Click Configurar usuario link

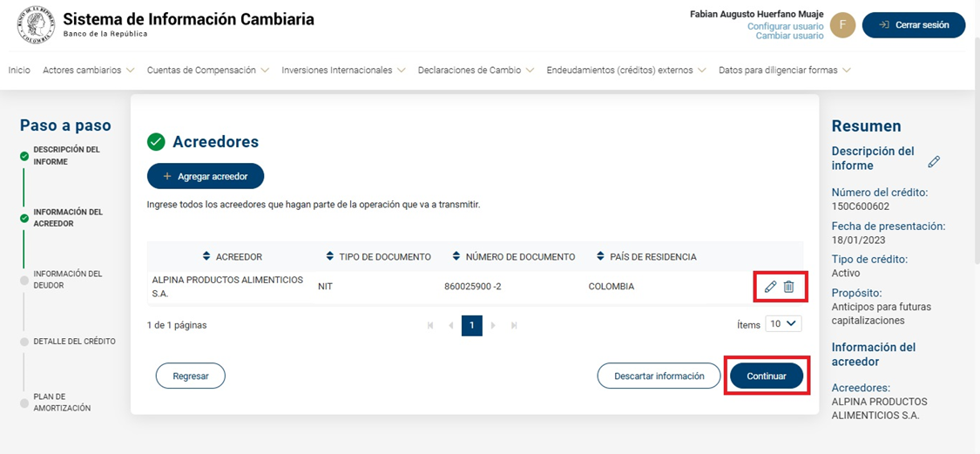pos(785,26)
